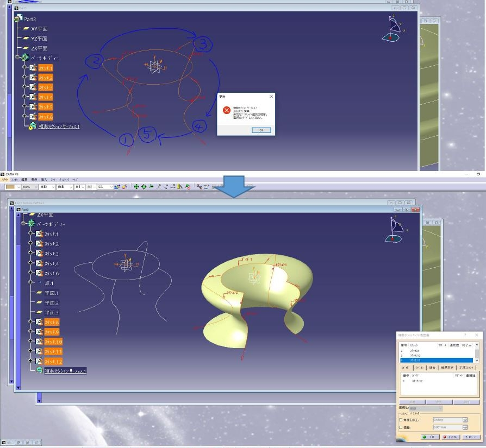The height and width of the screenshot is (448, 486).
Task: Select 複数セクションサーフェス.1 under スケッチ.12
Action: click(65, 370)
